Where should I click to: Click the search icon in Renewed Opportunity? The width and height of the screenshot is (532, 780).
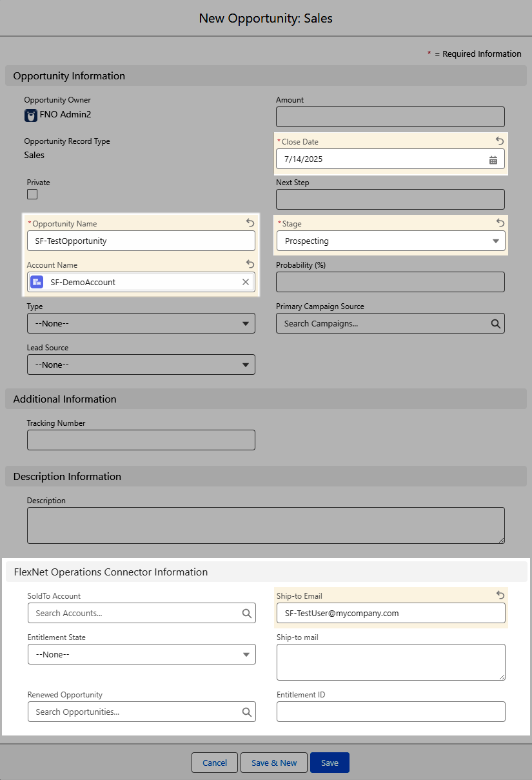pyautogui.click(x=246, y=712)
